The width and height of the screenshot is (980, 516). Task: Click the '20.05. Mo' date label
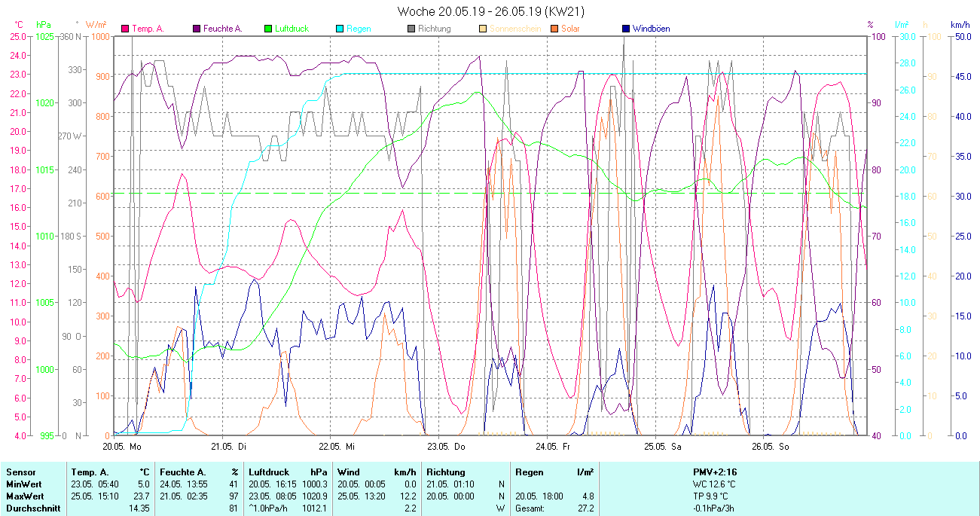coord(122,446)
